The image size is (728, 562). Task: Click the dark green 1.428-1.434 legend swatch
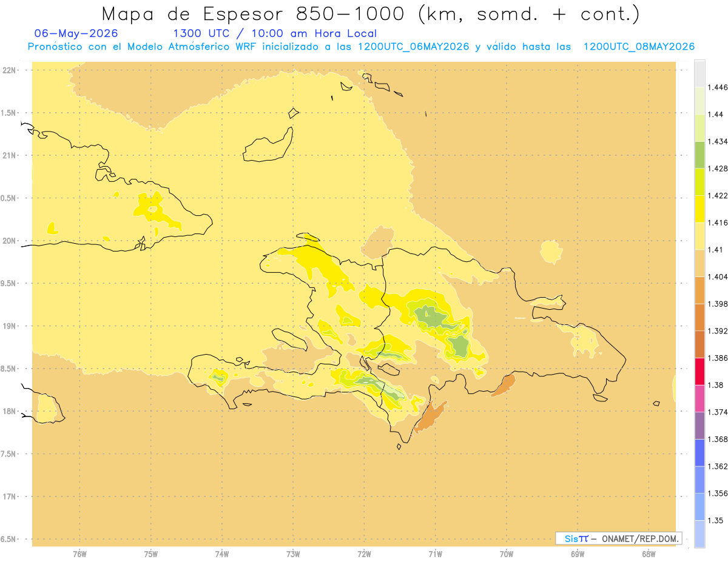(x=699, y=155)
